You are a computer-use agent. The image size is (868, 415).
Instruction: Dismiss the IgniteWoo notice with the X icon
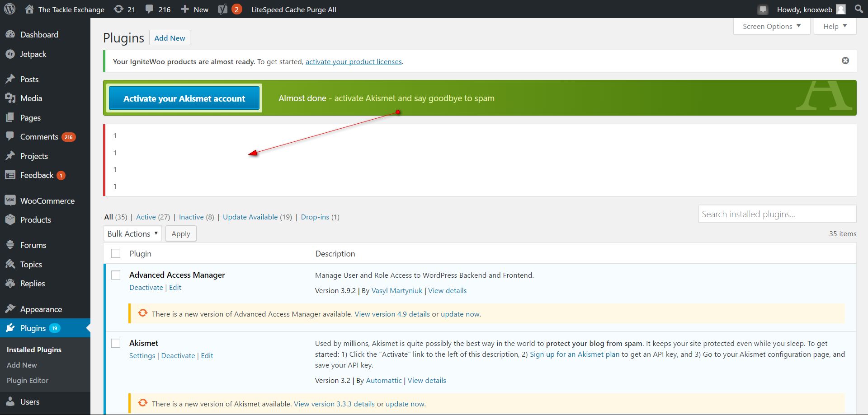845,61
